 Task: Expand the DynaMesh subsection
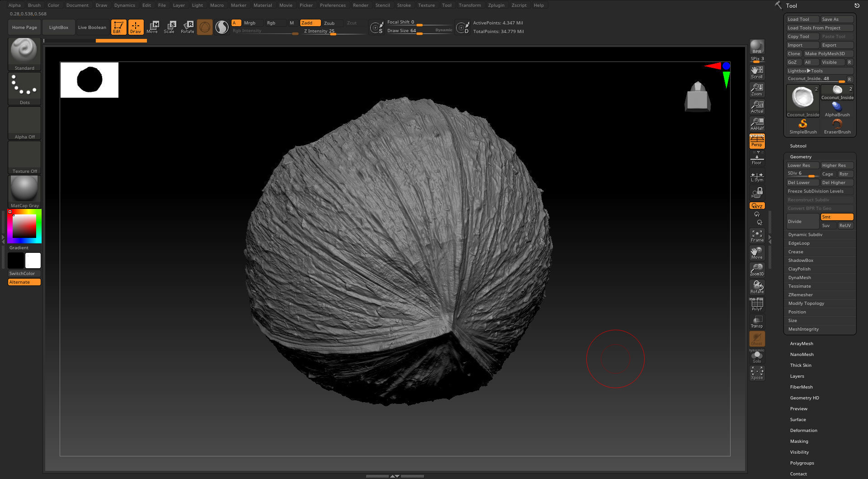coord(799,277)
